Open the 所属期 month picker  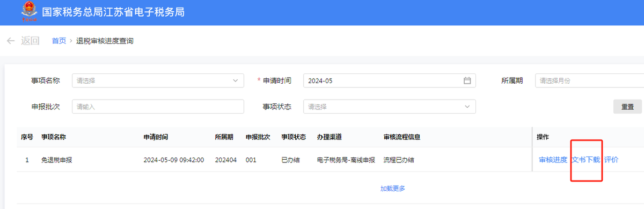(589, 81)
